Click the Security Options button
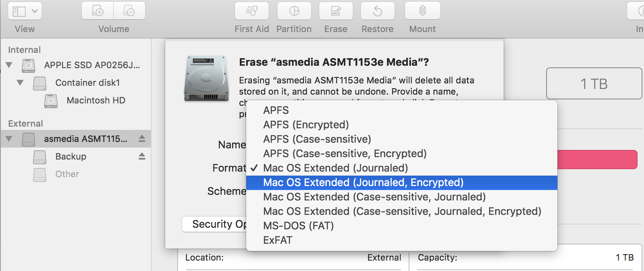The height and width of the screenshot is (271, 644). tap(215, 224)
